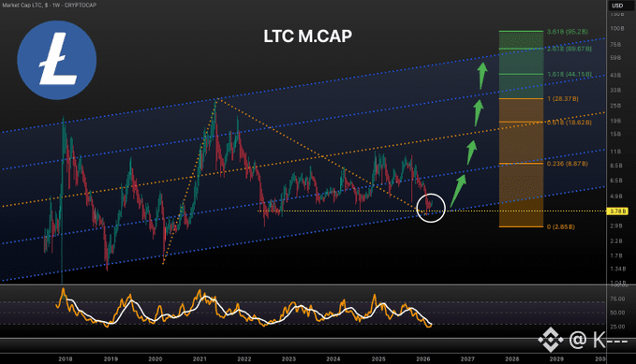Click the 2024 label on the time axis
Screen dimensions: 636x364
point(333,359)
